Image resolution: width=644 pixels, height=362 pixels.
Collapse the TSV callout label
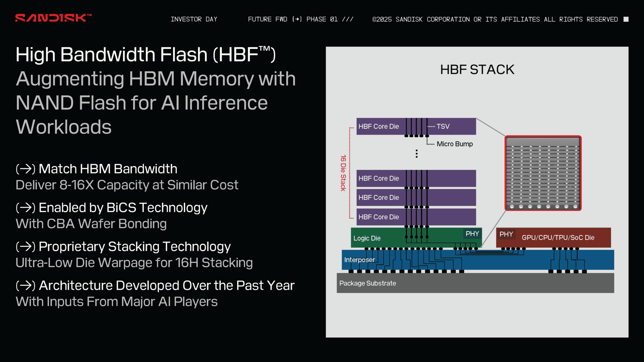click(443, 126)
